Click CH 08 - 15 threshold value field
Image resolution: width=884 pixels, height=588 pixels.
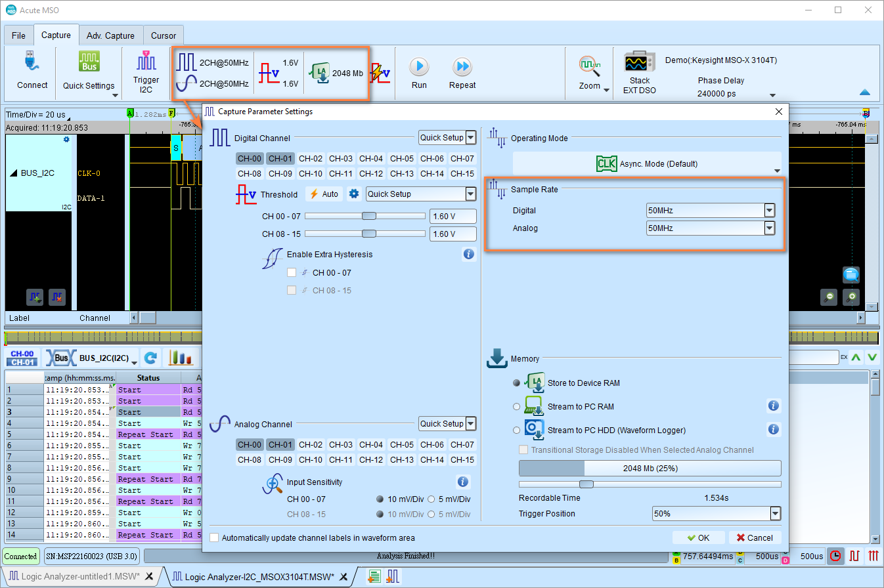tap(453, 234)
